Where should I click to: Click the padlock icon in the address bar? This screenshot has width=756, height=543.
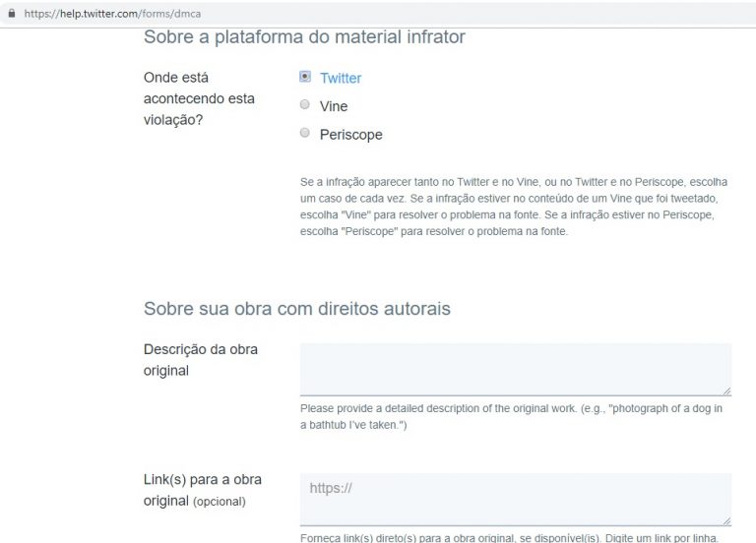pyautogui.click(x=12, y=15)
